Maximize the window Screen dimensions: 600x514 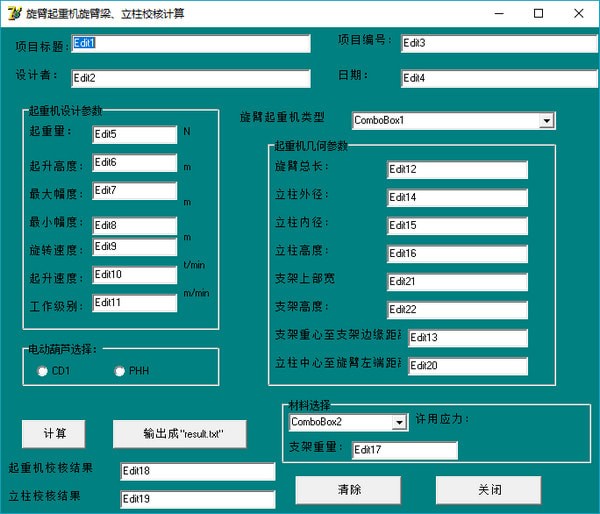click(538, 14)
